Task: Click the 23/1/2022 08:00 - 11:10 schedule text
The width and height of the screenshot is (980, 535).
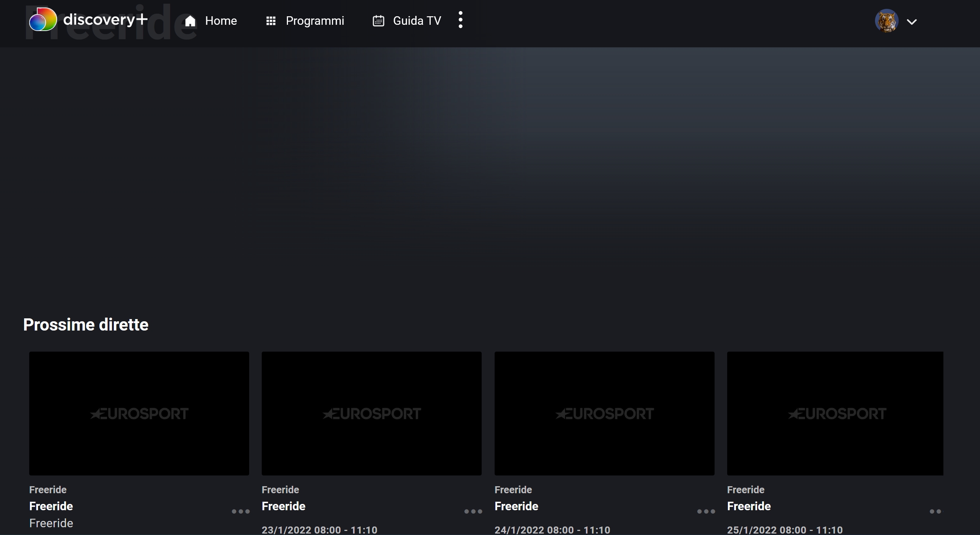Action: [319, 530]
